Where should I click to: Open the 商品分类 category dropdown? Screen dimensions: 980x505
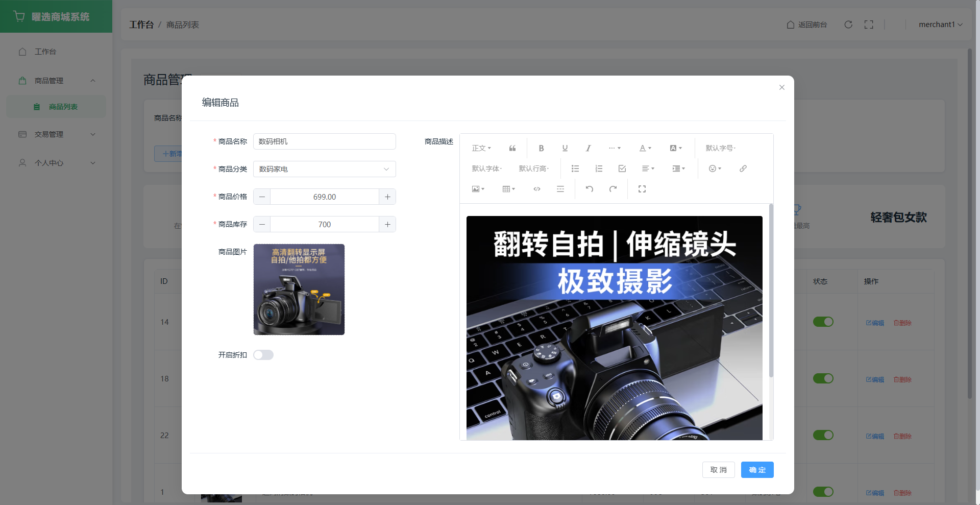click(x=324, y=169)
